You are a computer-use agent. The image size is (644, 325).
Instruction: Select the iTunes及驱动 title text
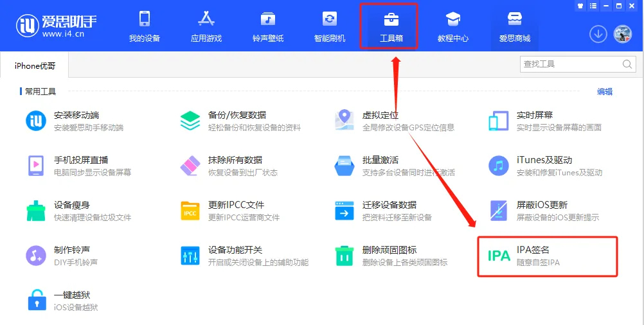(x=544, y=160)
